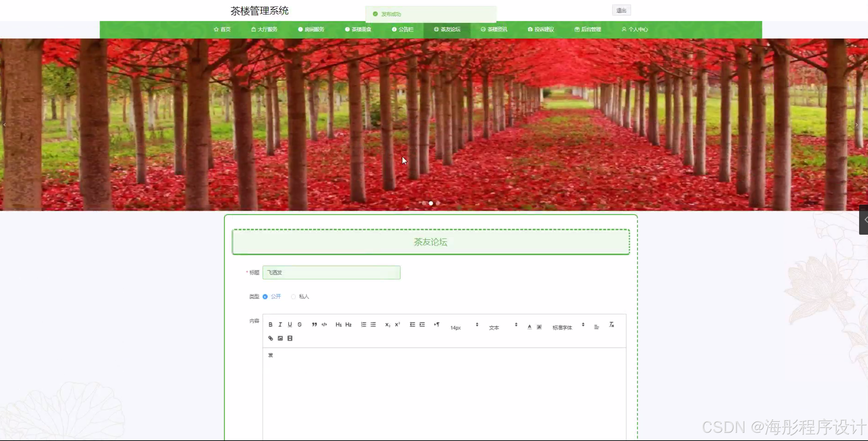Click the 退出 logout button
The width and height of the screenshot is (868, 441).
click(621, 10)
